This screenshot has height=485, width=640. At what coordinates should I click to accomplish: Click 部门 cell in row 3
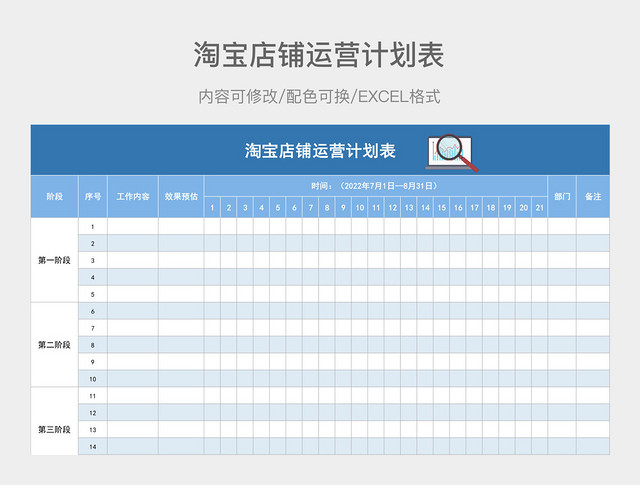[x=562, y=260]
